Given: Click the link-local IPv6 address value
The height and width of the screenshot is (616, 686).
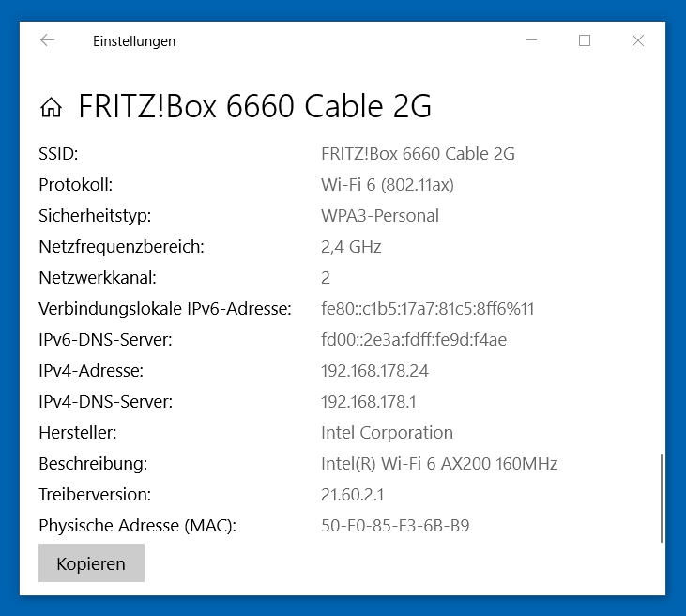Looking at the screenshot, I should (x=428, y=309).
